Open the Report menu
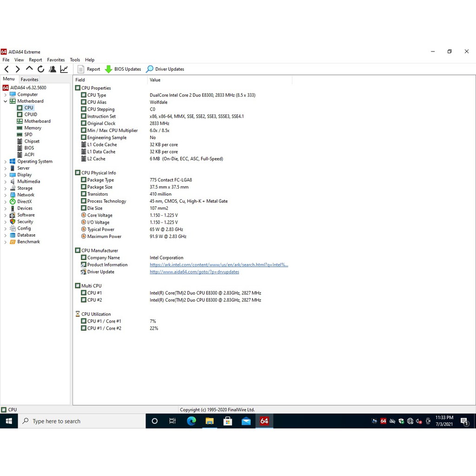Viewport: 476px width, 476px height. click(35, 60)
